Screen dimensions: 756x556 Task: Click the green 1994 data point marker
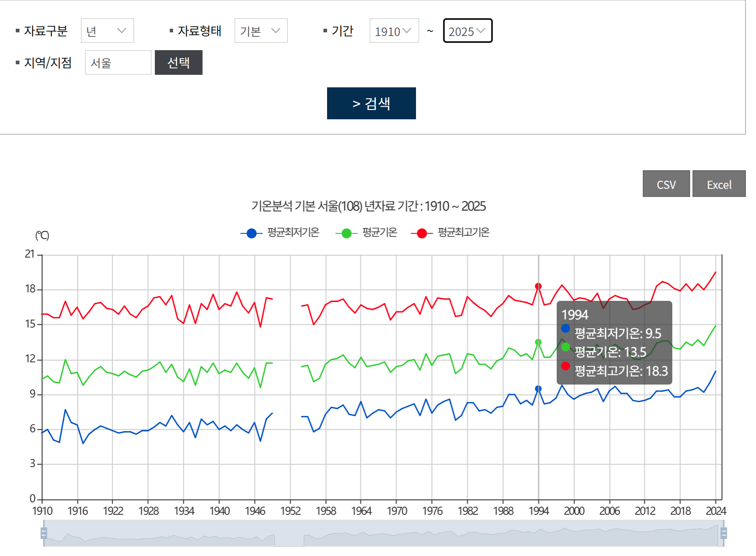click(x=538, y=342)
